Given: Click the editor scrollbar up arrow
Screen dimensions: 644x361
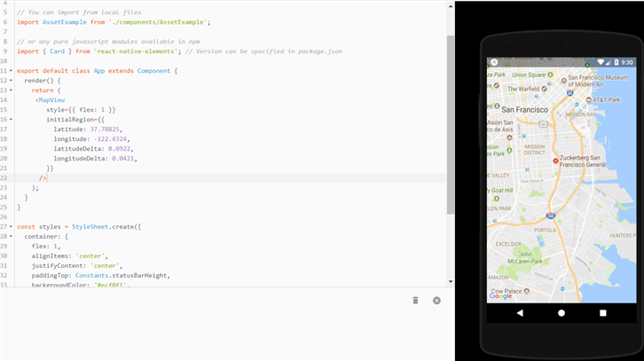Looking at the screenshot, I should pyautogui.click(x=451, y=6).
